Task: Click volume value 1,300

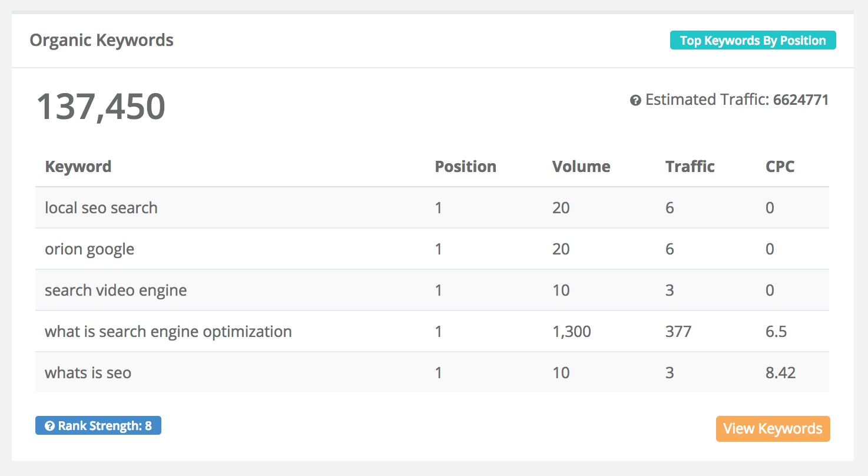Action: click(x=572, y=332)
